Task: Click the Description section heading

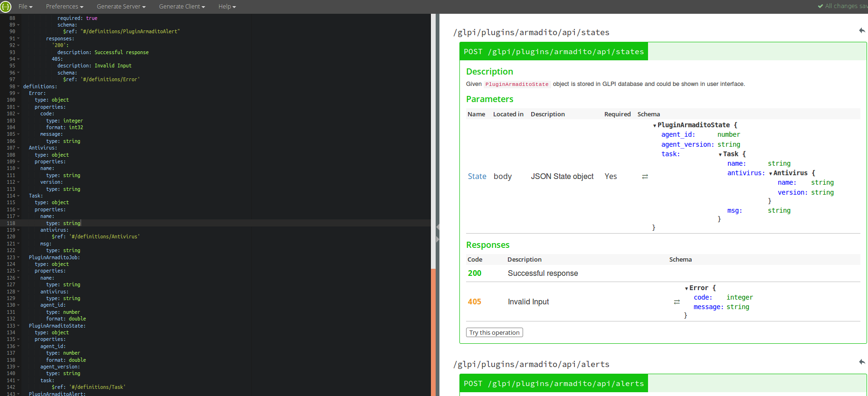Action: 490,72
